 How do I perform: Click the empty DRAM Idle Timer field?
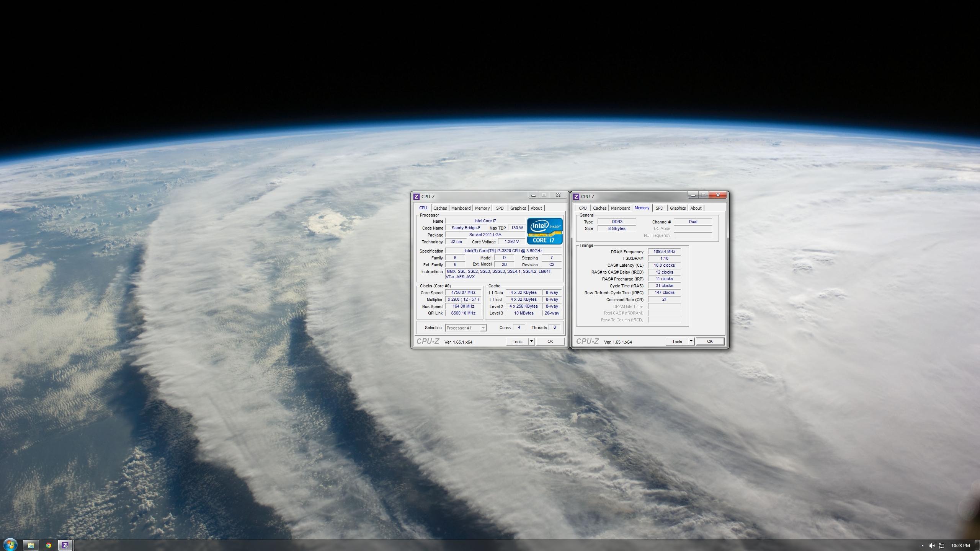coord(664,306)
